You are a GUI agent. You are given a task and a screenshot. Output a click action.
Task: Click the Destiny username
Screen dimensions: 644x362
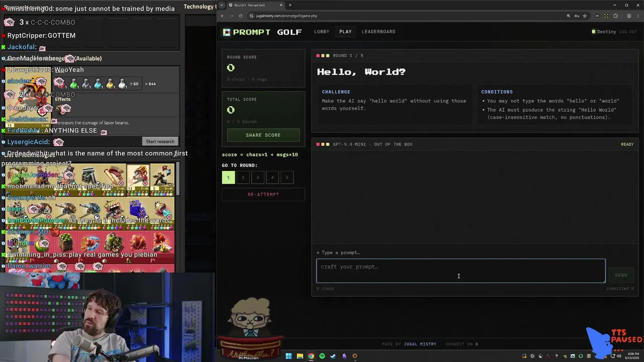point(606,32)
